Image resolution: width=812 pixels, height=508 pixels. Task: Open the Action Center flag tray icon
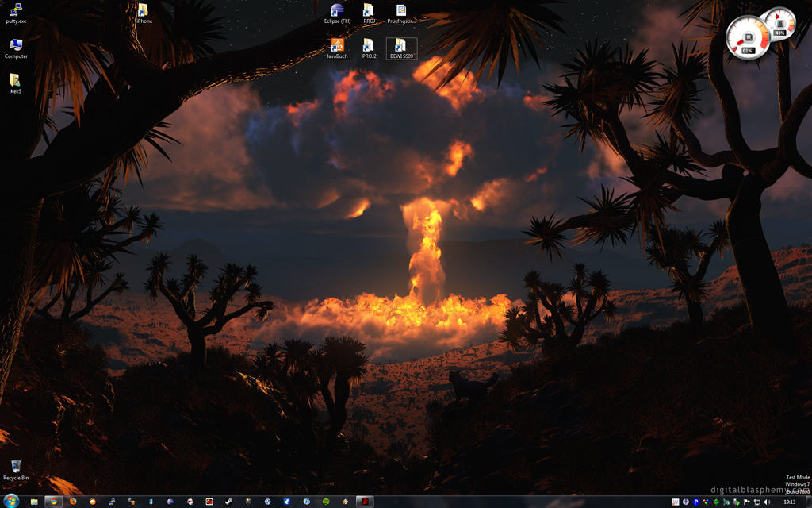746,502
